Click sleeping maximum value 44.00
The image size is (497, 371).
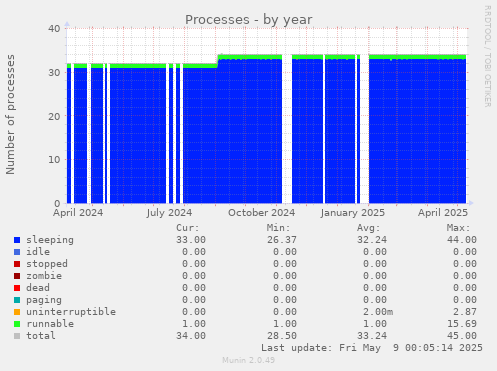pos(462,240)
